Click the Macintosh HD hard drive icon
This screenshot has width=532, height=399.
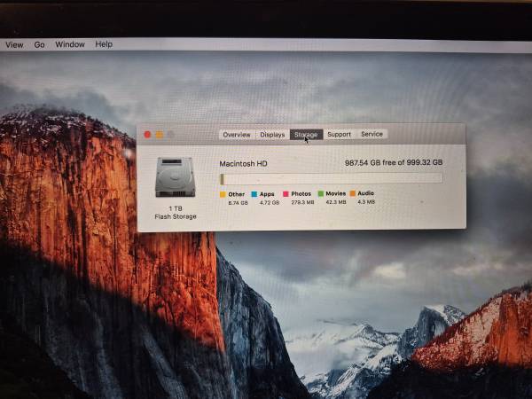pos(175,177)
